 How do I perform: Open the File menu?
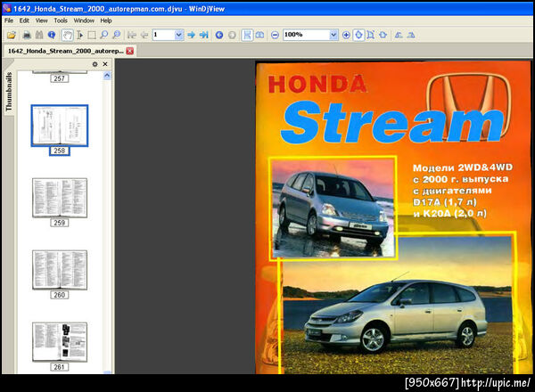(9, 20)
